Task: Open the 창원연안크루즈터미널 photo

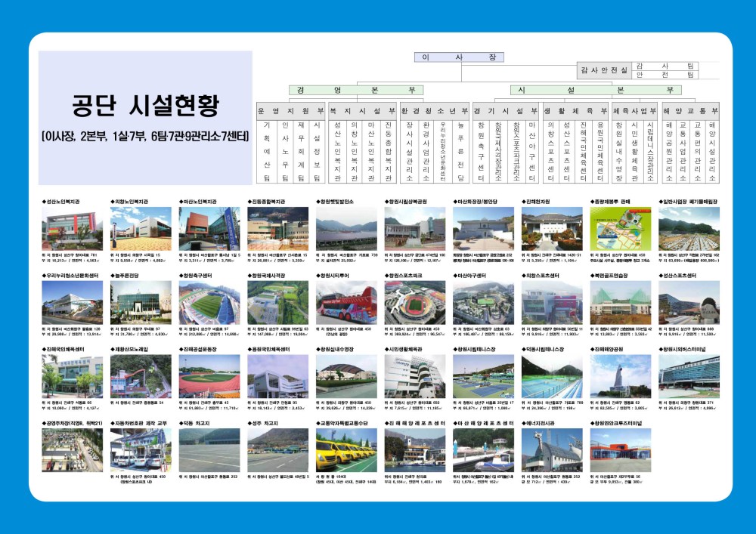Action: 621,450
